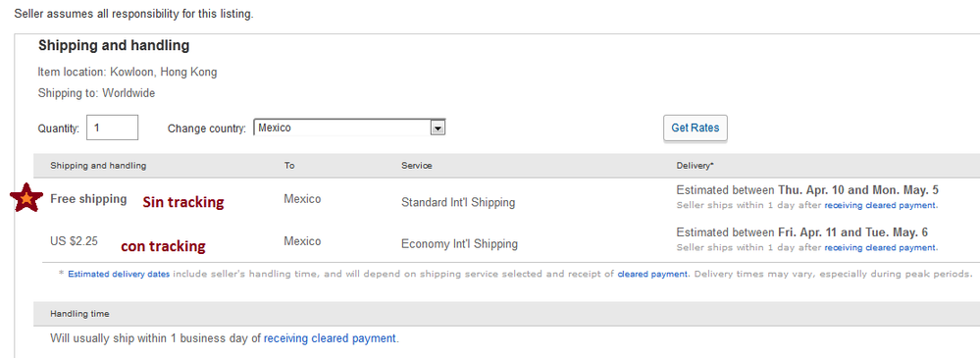Click the Shipping and handling heading
This screenshot has height=358, width=980.
pos(114,46)
